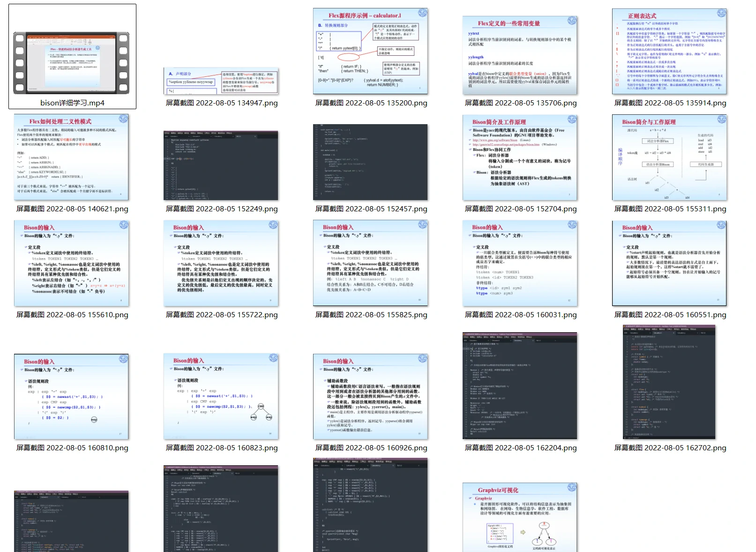Select the thumbnail of 2022-08-05 160551.png

click(669, 263)
